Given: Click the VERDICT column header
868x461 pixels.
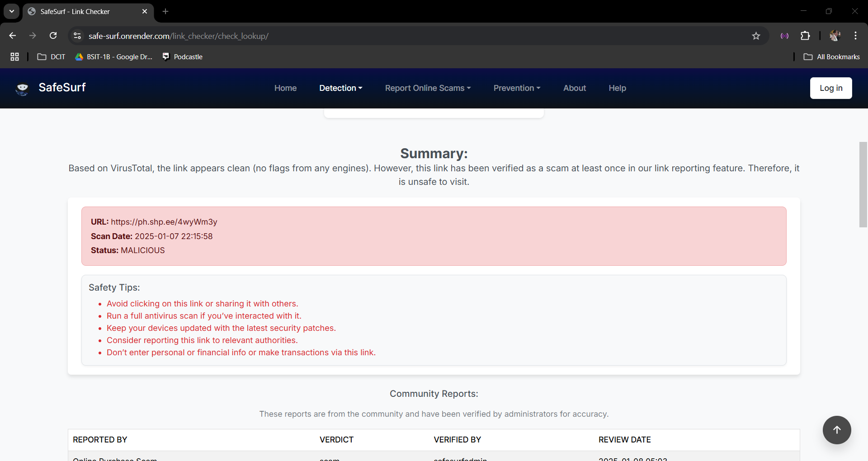Looking at the screenshot, I should [x=336, y=440].
